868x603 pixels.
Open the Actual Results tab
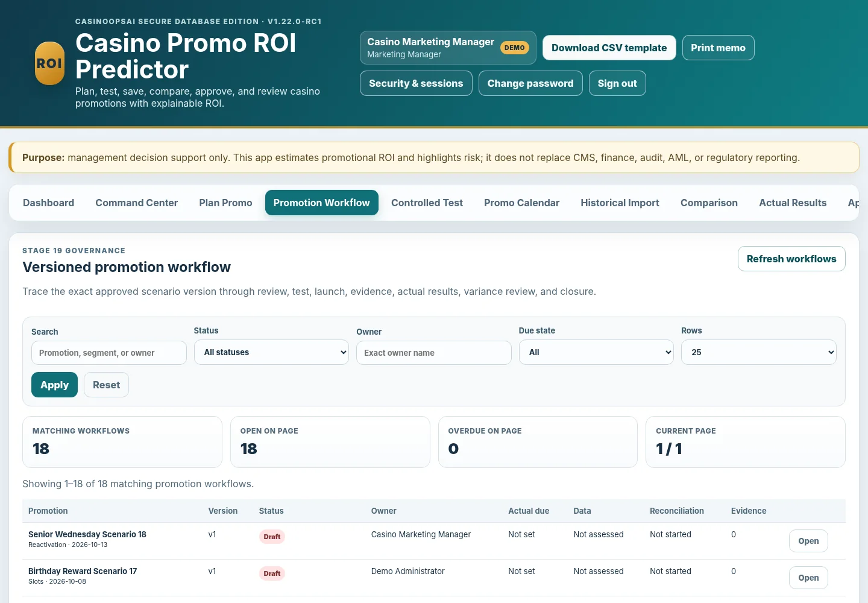click(x=793, y=203)
